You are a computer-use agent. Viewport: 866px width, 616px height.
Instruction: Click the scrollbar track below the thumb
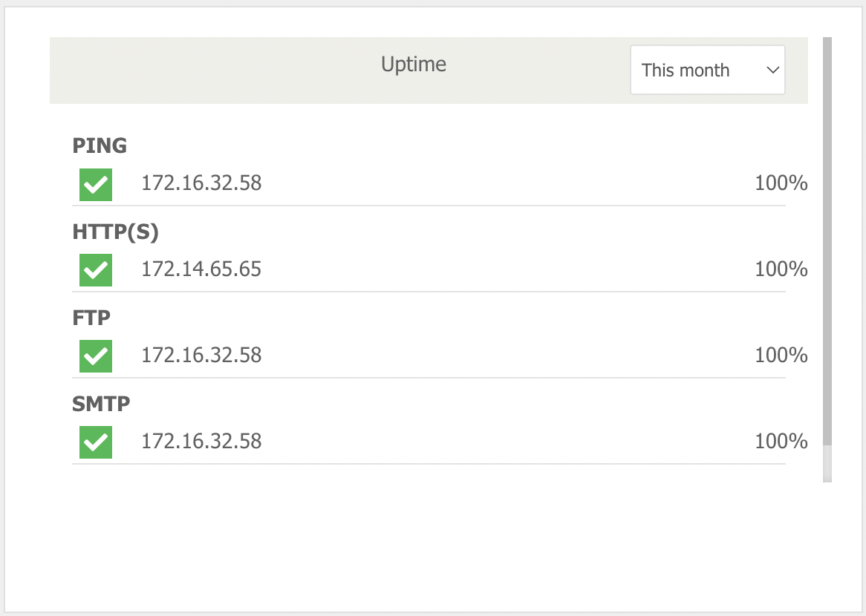[827, 464]
